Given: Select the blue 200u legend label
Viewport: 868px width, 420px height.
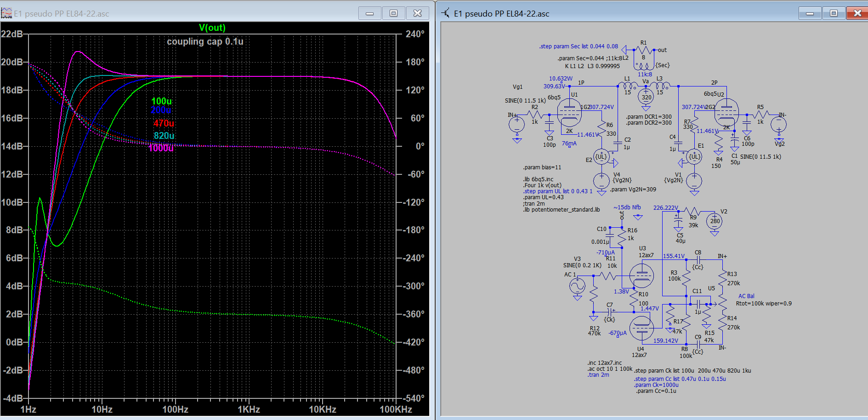Looking at the screenshot, I should [x=161, y=110].
